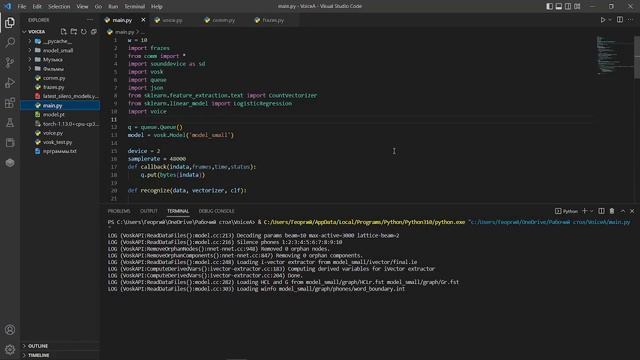Collapse all folders in explorer
Viewport: 640px width, 360px height.
click(x=93, y=31)
